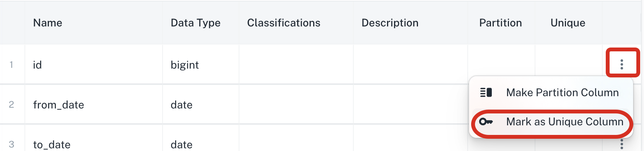This screenshot has width=644, height=151.
Task: Click the Unique column header
Action: (568, 23)
